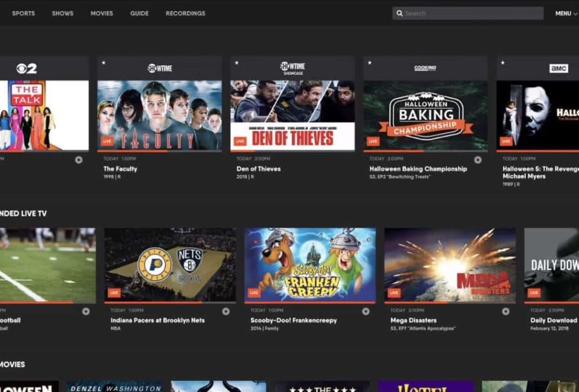Open The Faculty title link
Screen dimensions: 579x392
120,169
